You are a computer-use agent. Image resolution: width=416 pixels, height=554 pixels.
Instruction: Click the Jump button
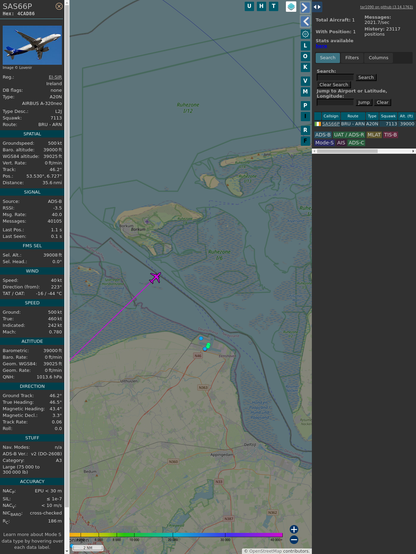(x=364, y=102)
